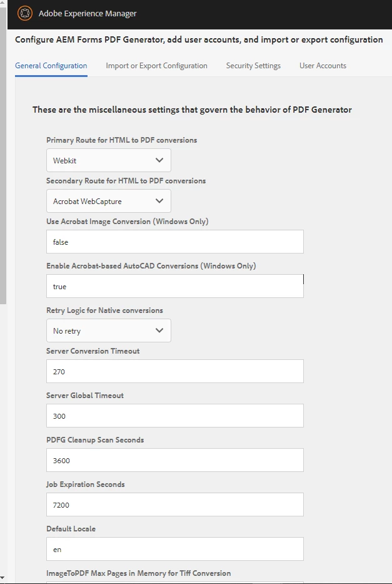
Task: Go to the User Accounts tab
Action: (x=323, y=66)
